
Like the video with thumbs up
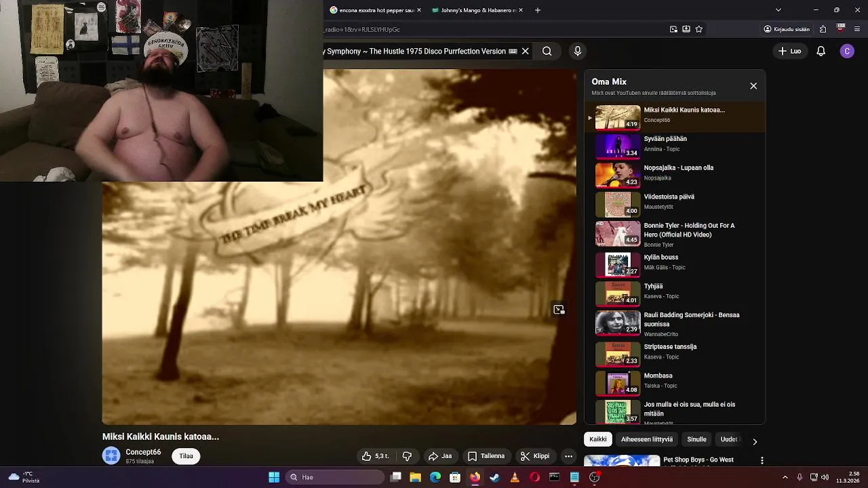click(x=376, y=456)
